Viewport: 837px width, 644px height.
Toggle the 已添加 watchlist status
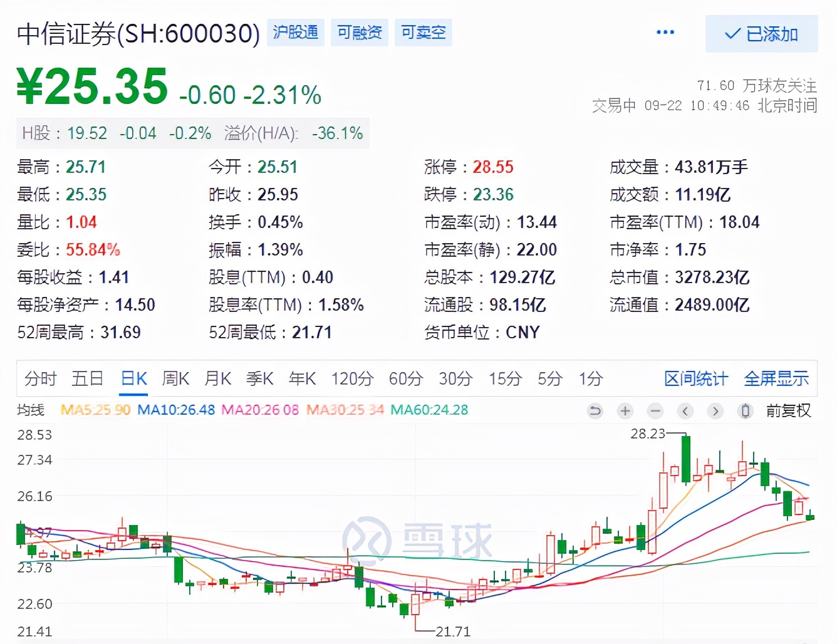pyautogui.click(x=761, y=34)
